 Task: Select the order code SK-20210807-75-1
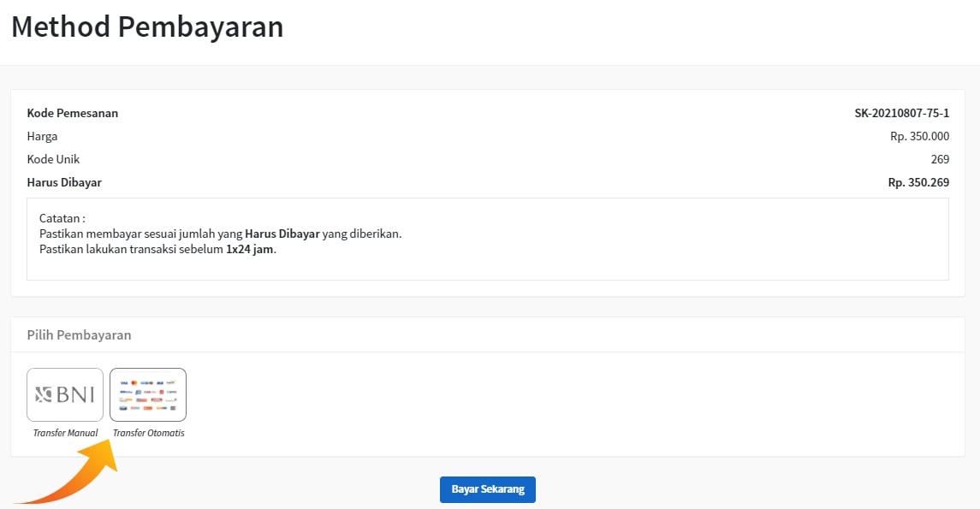pyautogui.click(x=901, y=113)
